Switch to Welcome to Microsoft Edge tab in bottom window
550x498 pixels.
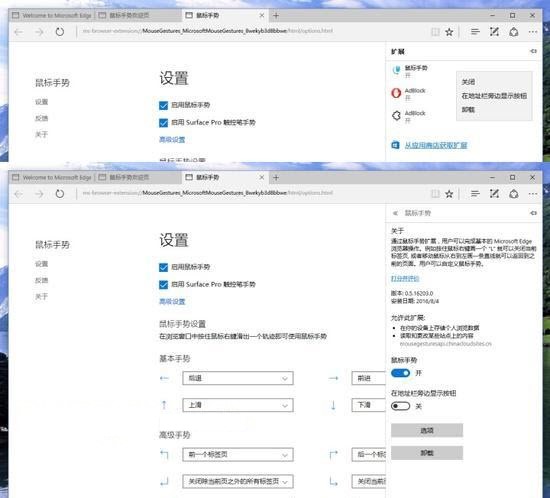52,177
